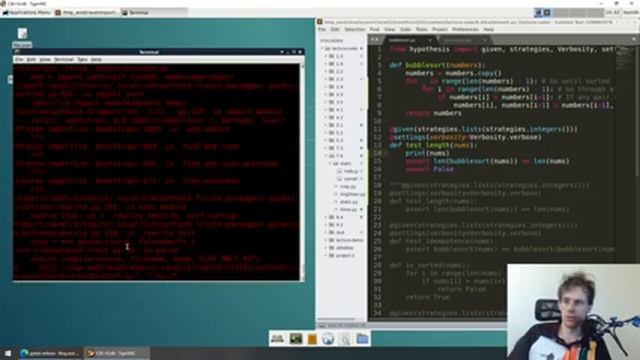Collapse the 7.4 folder in sidebar
Screen dimensions: 640x360
point(326,156)
